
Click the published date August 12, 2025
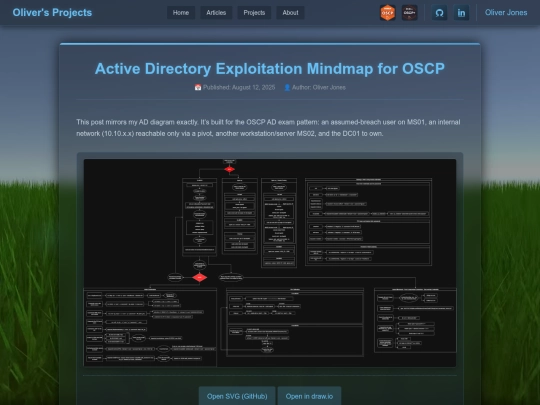[253, 87]
